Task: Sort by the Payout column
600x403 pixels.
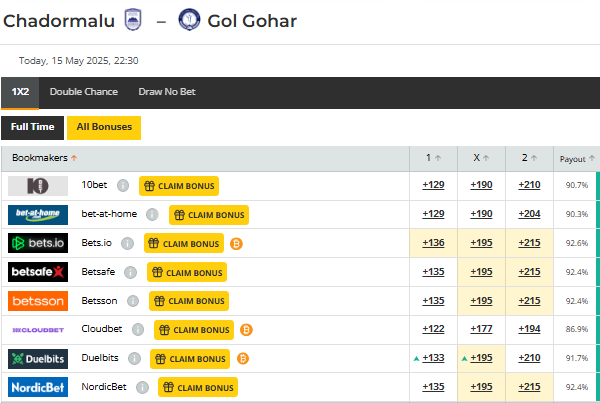Action: click(577, 159)
